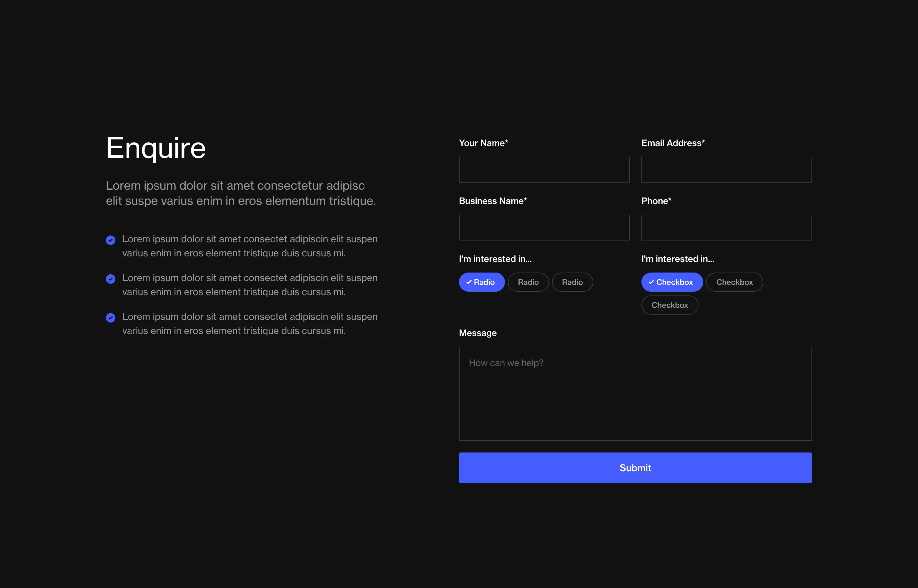Click the Your Name* label
The height and width of the screenshot is (588, 918).
tap(483, 143)
